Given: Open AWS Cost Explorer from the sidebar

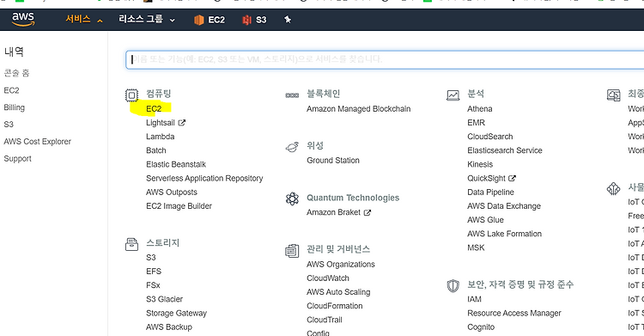Looking at the screenshot, I should tap(38, 142).
